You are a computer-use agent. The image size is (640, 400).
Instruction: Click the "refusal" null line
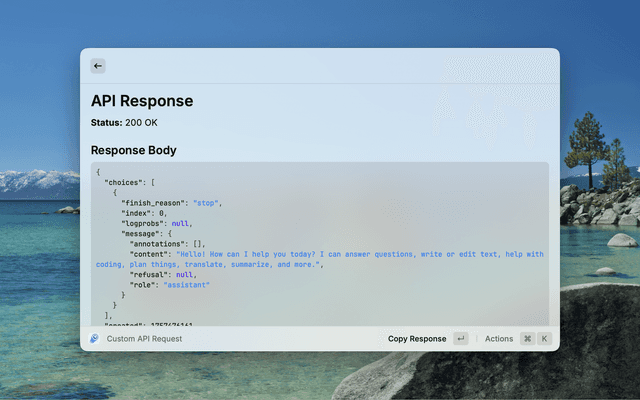pyautogui.click(x=162, y=275)
